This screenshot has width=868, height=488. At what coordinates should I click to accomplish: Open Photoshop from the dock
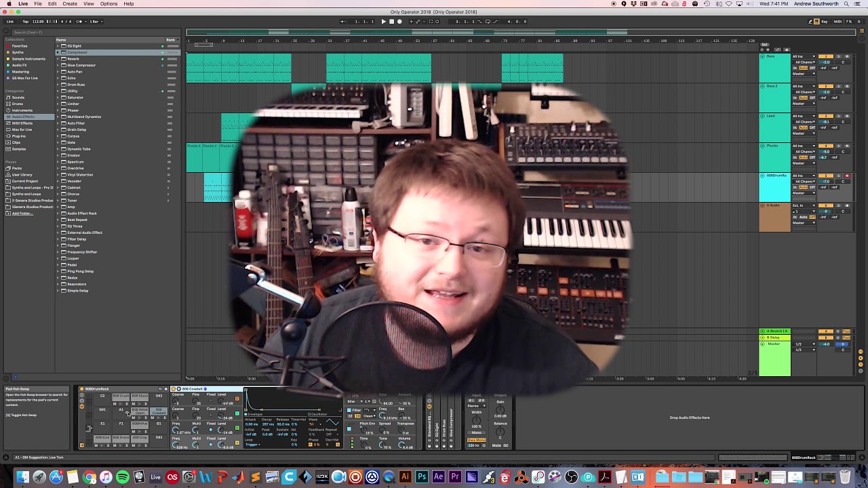pyautogui.click(x=422, y=477)
